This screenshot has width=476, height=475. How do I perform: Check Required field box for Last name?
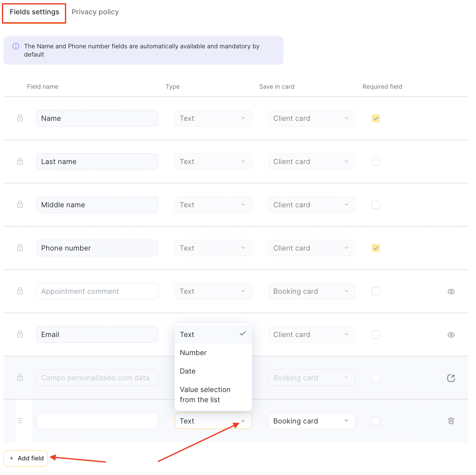coord(376,162)
